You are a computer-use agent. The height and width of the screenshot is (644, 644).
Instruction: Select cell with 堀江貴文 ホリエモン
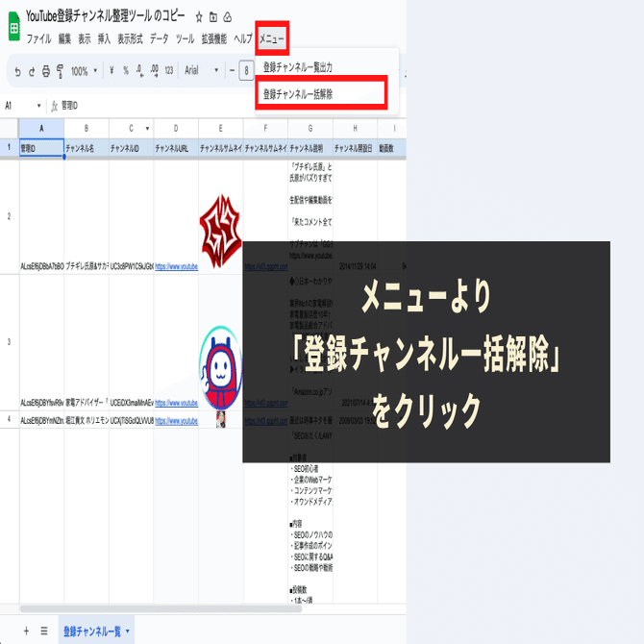tap(87, 421)
